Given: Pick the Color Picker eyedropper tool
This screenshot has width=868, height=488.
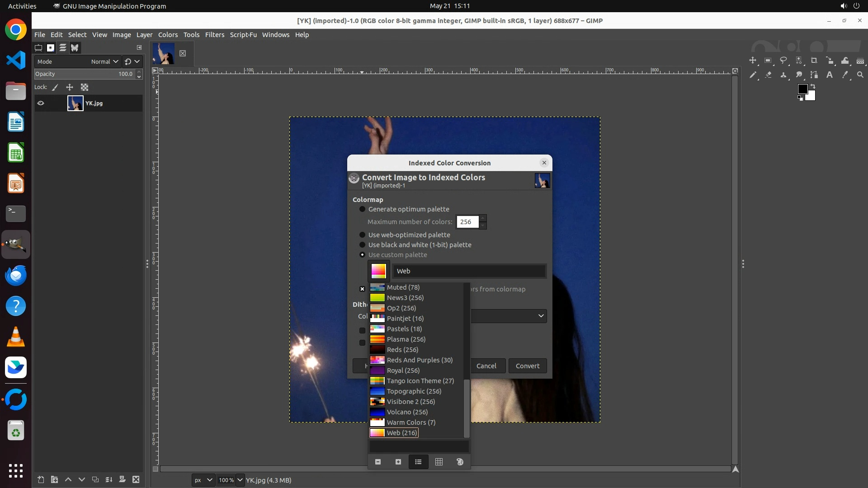Looking at the screenshot, I should [x=845, y=75].
